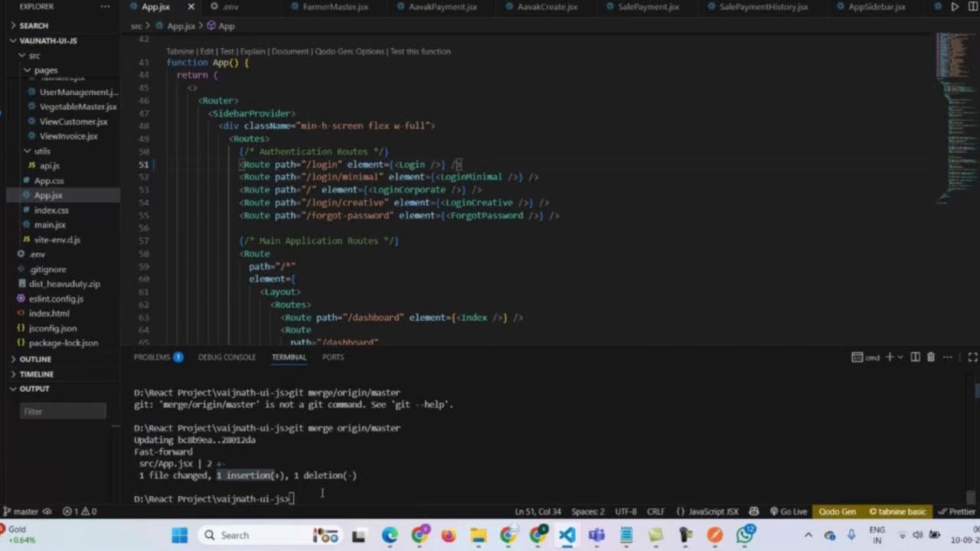
Task: Open .gitignore in the explorer
Action: pos(47,269)
